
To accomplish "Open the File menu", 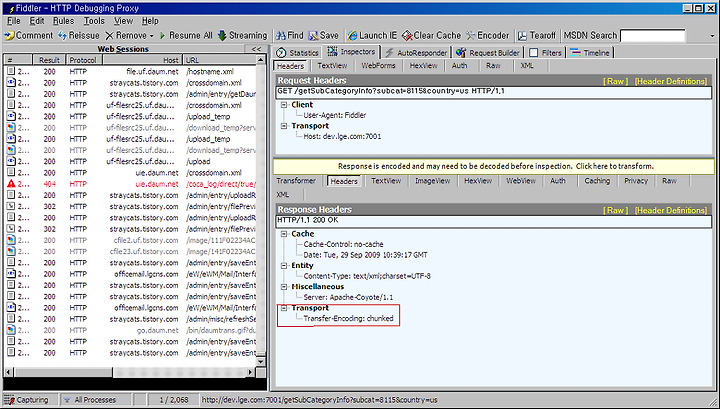I will 14,21.
